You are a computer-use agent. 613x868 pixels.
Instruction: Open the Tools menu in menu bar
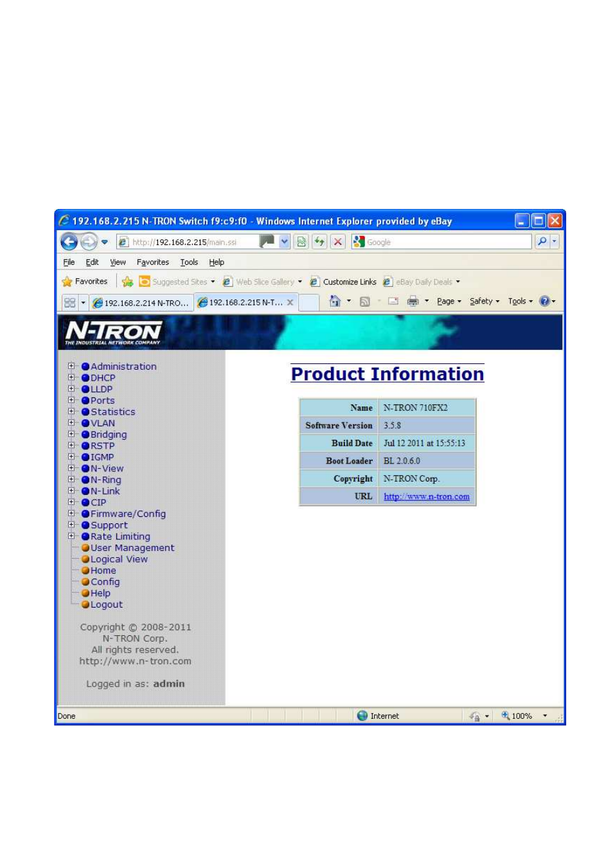[x=189, y=262]
